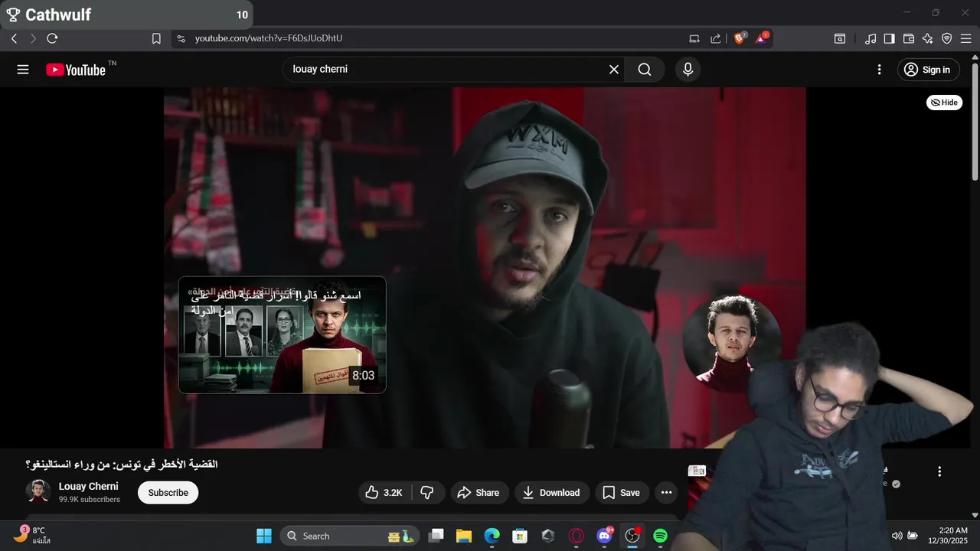Launch File Explorer from the taskbar
Screen dimensions: 980x551
tap(464, 536)
